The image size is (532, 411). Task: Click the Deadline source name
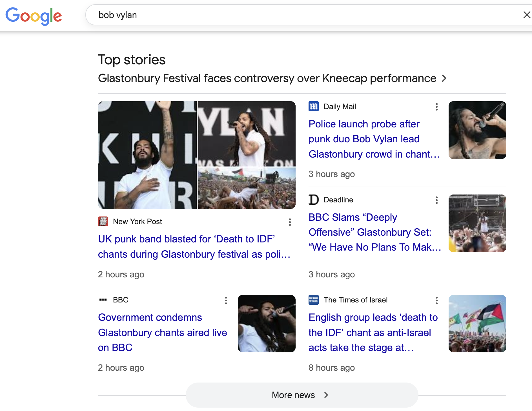pyautogui.click(x=338, y=200)
